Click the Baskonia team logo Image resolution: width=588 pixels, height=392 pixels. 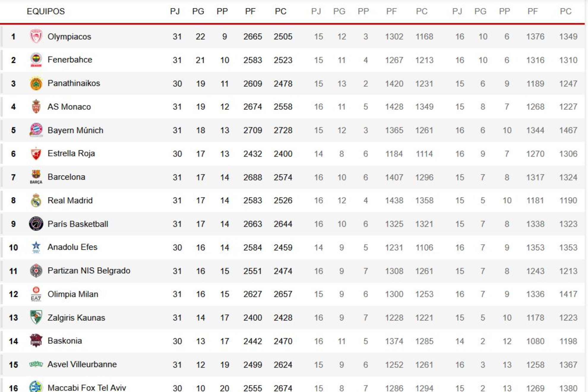pyautogui.click(x=36, y=341)
